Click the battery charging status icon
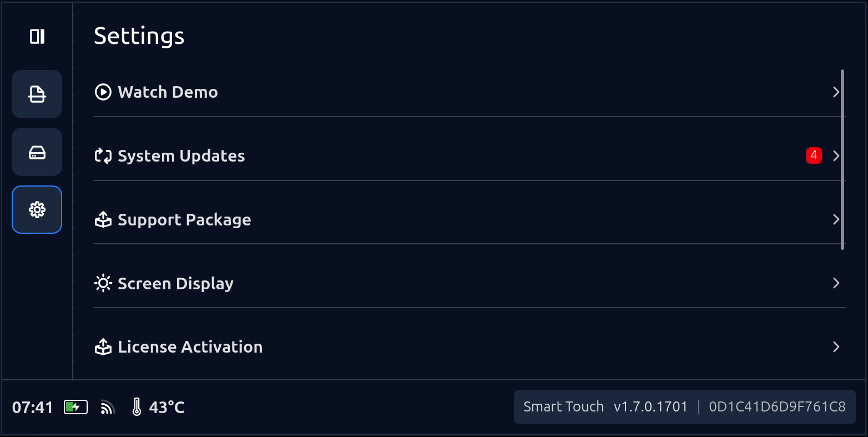 coord(76,408)
